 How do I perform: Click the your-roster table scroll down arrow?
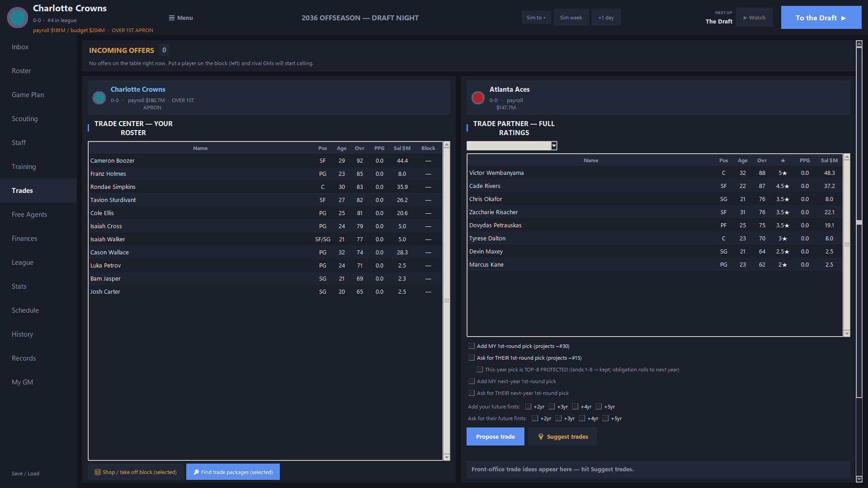(x=447, y=457)
